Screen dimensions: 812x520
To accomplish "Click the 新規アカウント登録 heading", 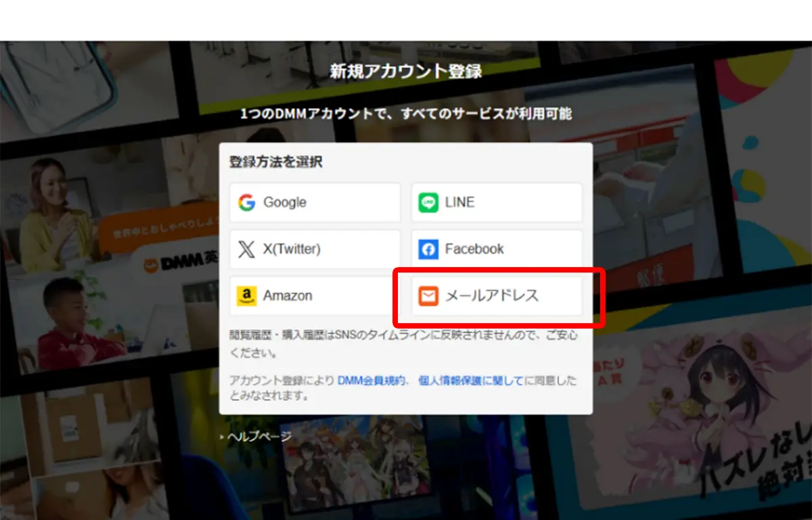I will (x=406, y=72).
